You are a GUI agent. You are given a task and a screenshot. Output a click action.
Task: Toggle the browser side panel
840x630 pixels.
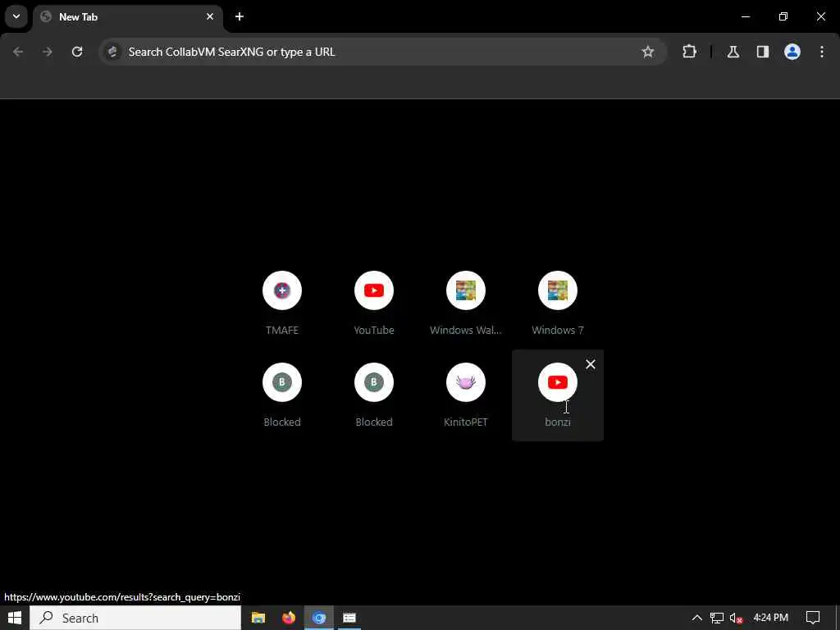click(x=763, y=52)
